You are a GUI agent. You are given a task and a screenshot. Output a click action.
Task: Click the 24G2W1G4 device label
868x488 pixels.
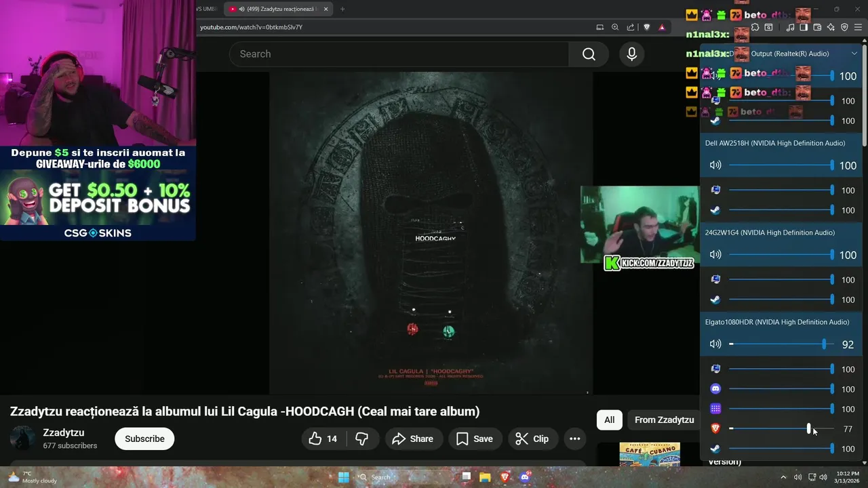click(x=770, y=232)
